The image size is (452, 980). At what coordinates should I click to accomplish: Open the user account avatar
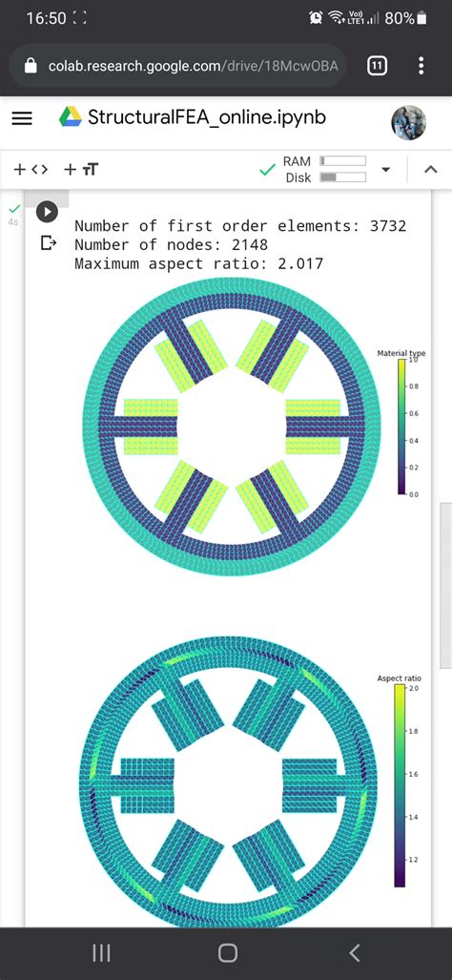coord(408,122)
